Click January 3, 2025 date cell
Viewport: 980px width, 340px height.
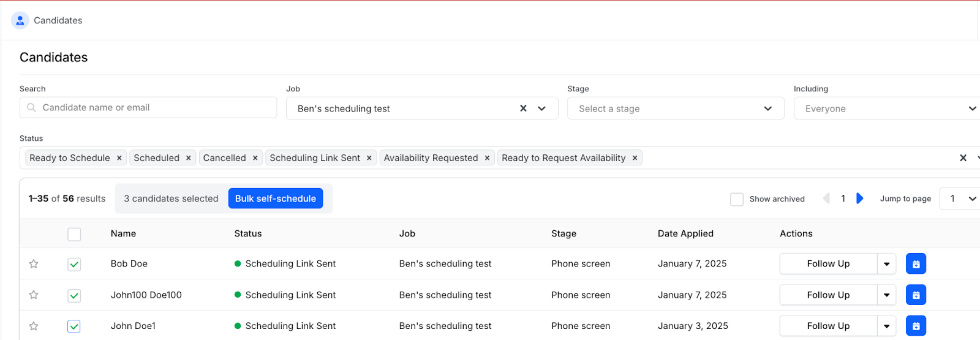(x=693, y=326)
